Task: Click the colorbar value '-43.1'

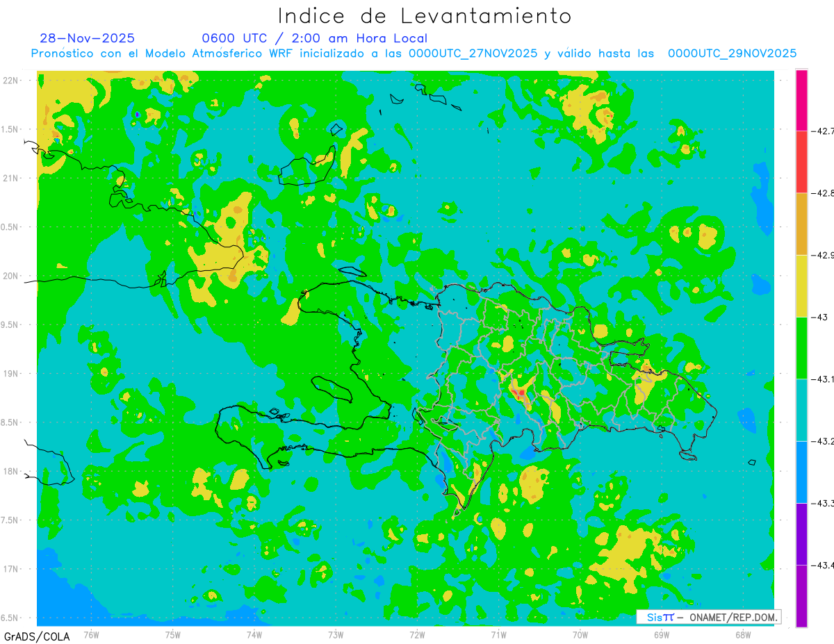Action: pos(823,379)
